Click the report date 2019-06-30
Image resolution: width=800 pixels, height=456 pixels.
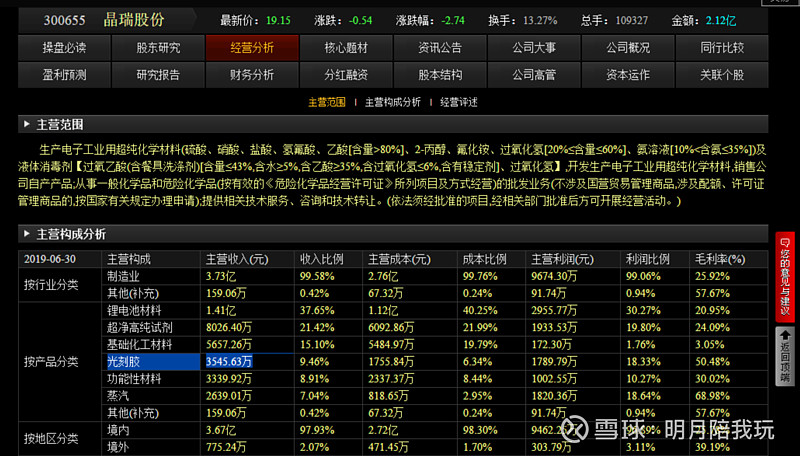click(49, 259)
